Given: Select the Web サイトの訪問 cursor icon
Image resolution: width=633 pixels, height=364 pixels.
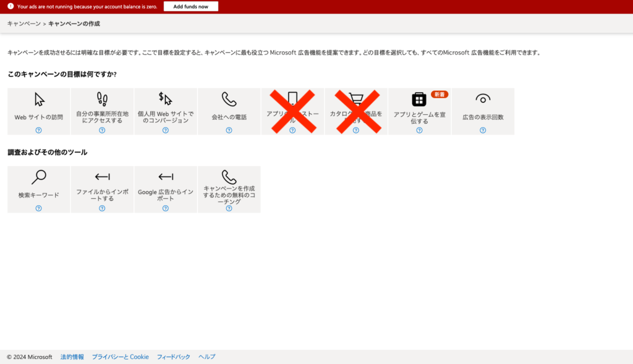Looking at the screenshot, I should pyautogui.click(x=39, y=99).
